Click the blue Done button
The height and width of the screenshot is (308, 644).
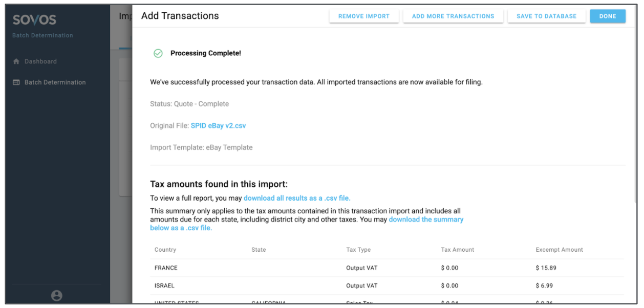(608, 16)
